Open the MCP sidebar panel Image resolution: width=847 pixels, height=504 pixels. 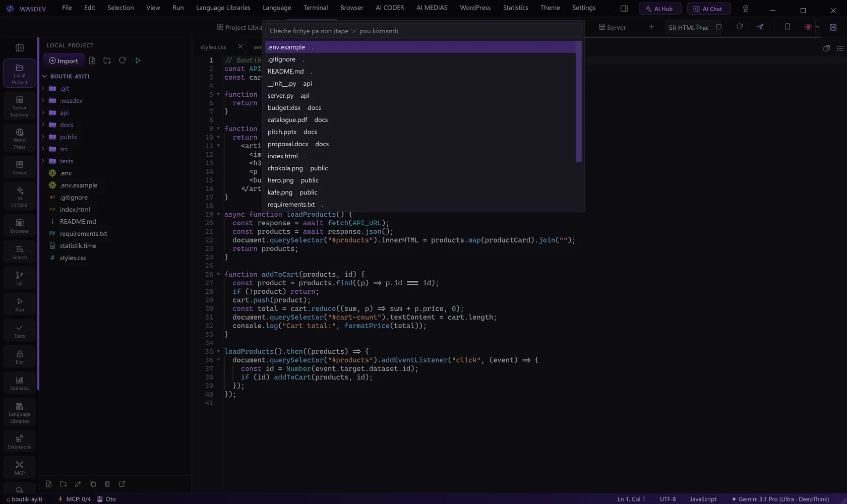[x=19, y=468]
